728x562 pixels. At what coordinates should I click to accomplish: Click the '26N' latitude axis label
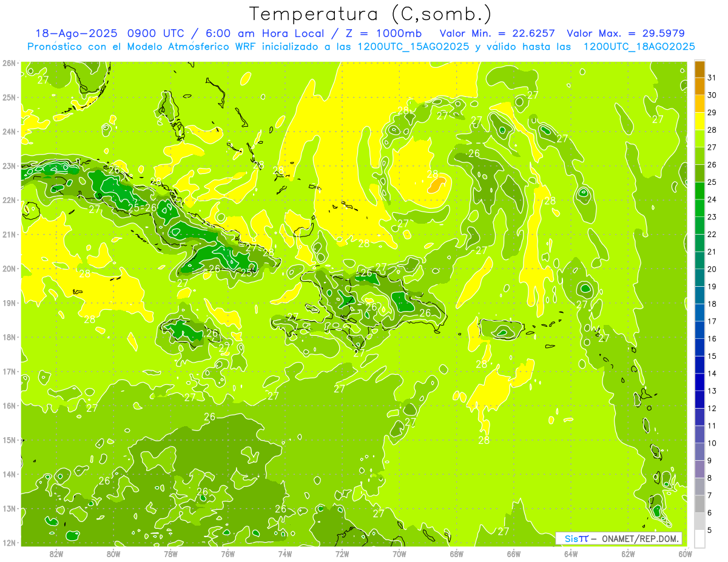tap(8, 63)
